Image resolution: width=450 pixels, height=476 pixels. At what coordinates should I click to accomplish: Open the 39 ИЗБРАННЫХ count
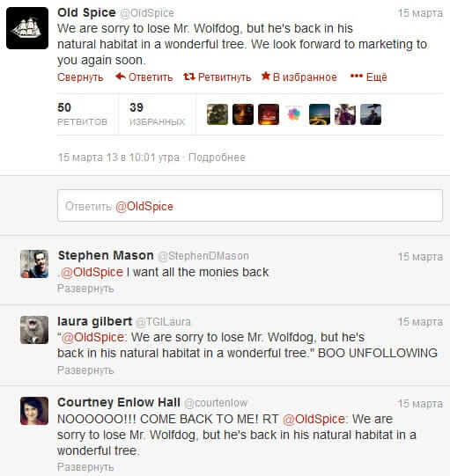[x=157, y=114]
